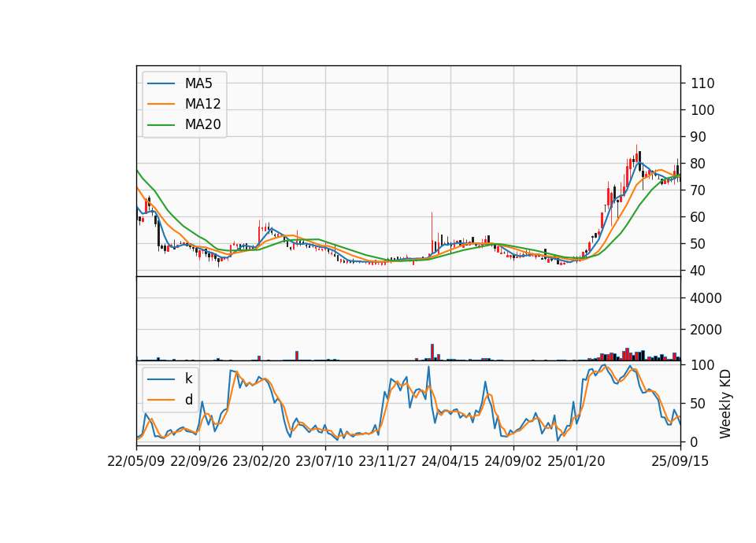Click the 23/02/20 date tick label
Viewport: 756px width, 543px height.
coord(261,461)
